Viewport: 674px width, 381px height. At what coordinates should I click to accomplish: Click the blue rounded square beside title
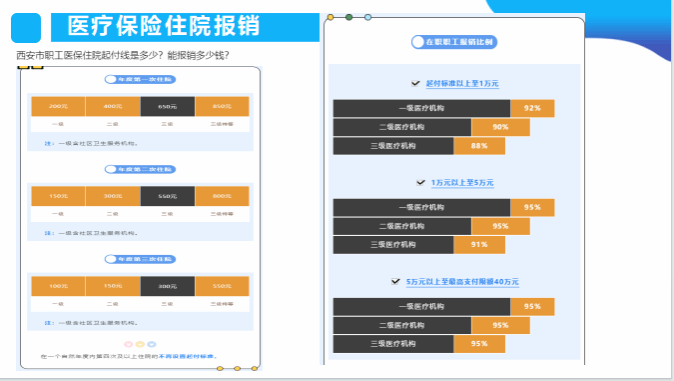(x=26, y=28)
